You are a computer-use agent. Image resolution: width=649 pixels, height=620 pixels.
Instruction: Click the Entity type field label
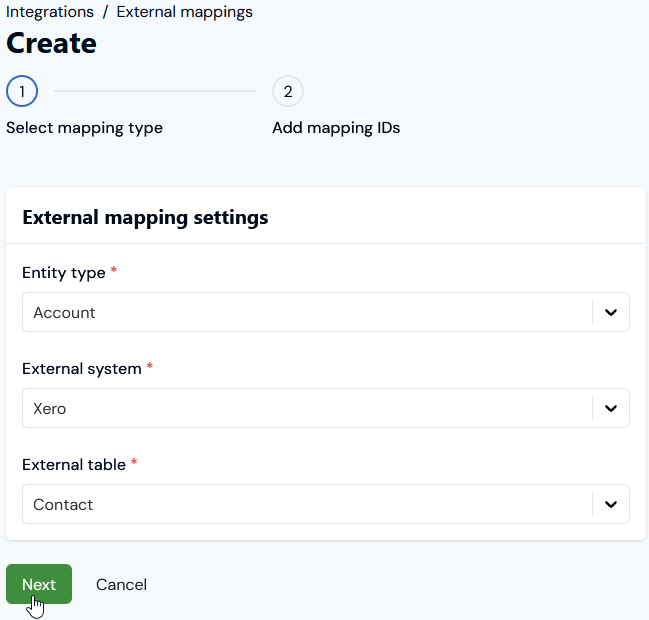tap(64, 273)
